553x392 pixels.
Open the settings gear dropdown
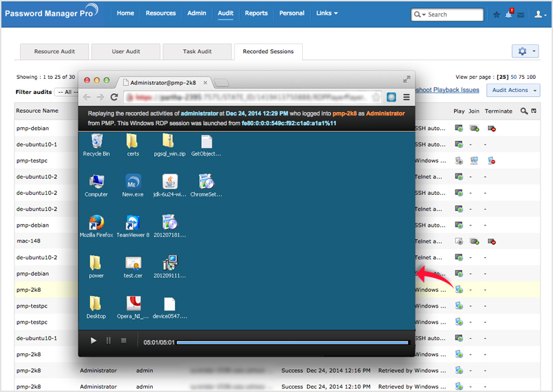coord(525,51)
